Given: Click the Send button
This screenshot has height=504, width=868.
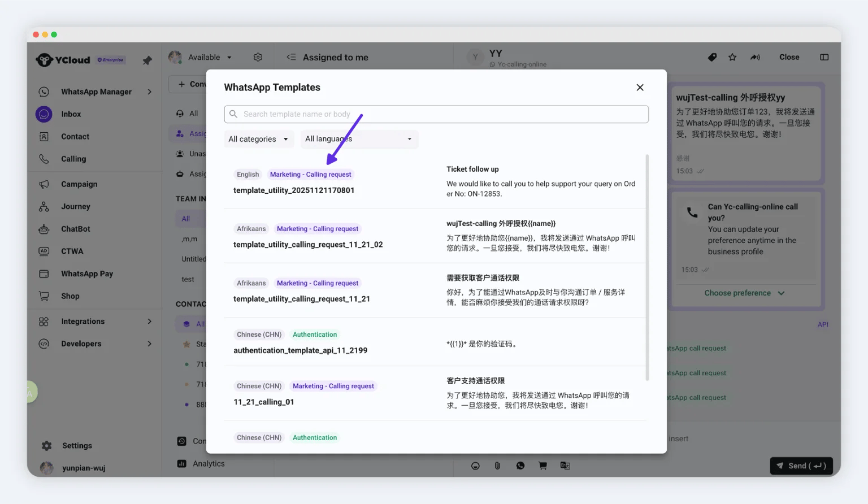Looking at the screenshot, I should pos(801,466).
